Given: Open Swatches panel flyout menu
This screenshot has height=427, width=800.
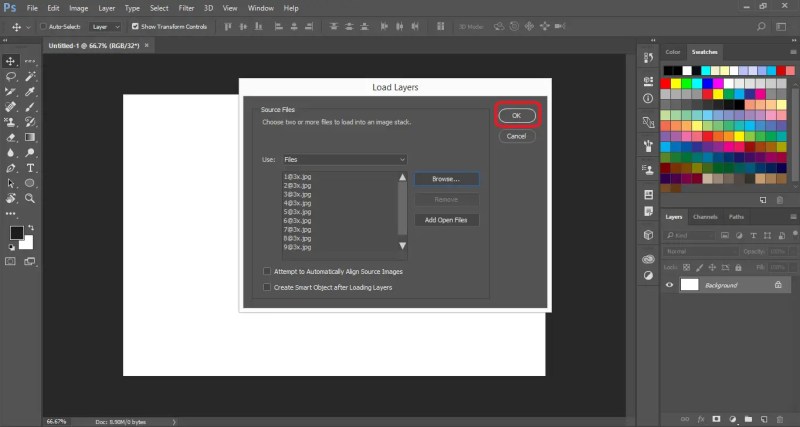Looking at the screenshot, I should click(x=793, y=52).
